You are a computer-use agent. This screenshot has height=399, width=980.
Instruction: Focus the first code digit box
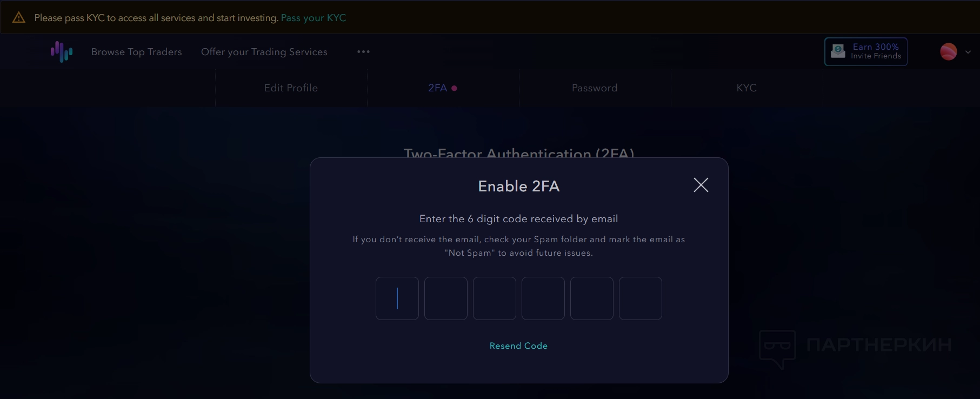397,298
